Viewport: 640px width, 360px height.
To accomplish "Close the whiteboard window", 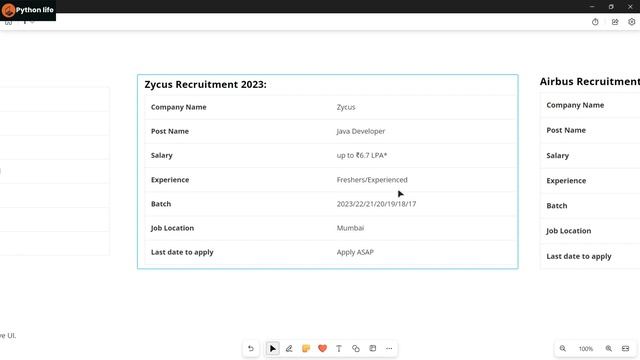I will (630, 7).
